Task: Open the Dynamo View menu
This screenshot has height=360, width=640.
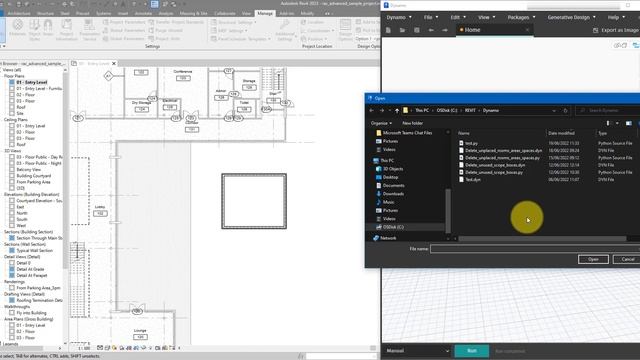Action: click(x=487, y=18)
